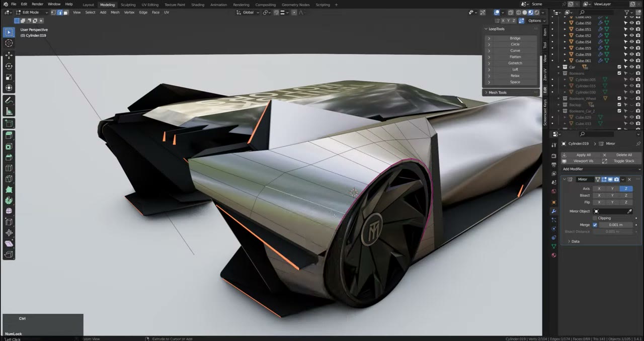Select the Bevel tool
This screenshot has width=644, height=341.
(x=9, y=157)
